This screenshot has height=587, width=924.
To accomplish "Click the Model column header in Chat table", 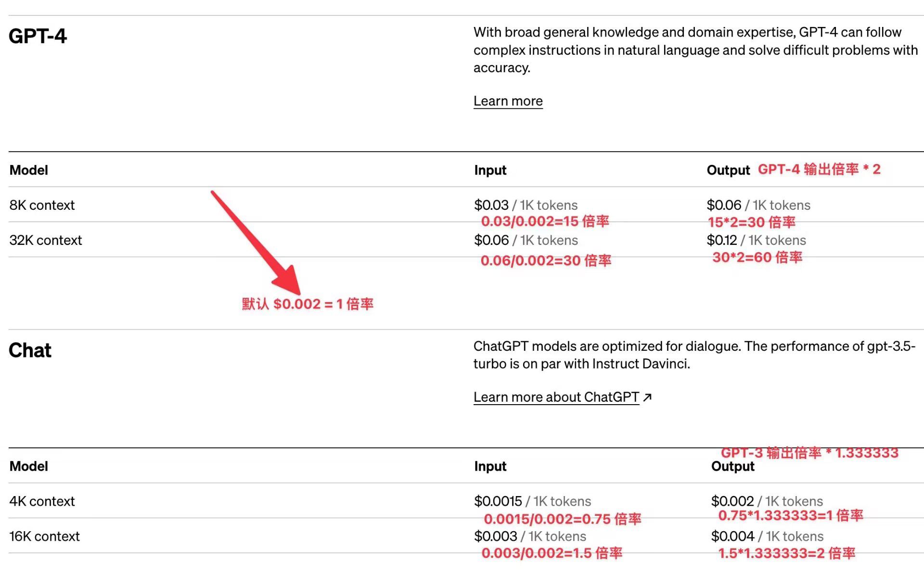I will point(29,467).
